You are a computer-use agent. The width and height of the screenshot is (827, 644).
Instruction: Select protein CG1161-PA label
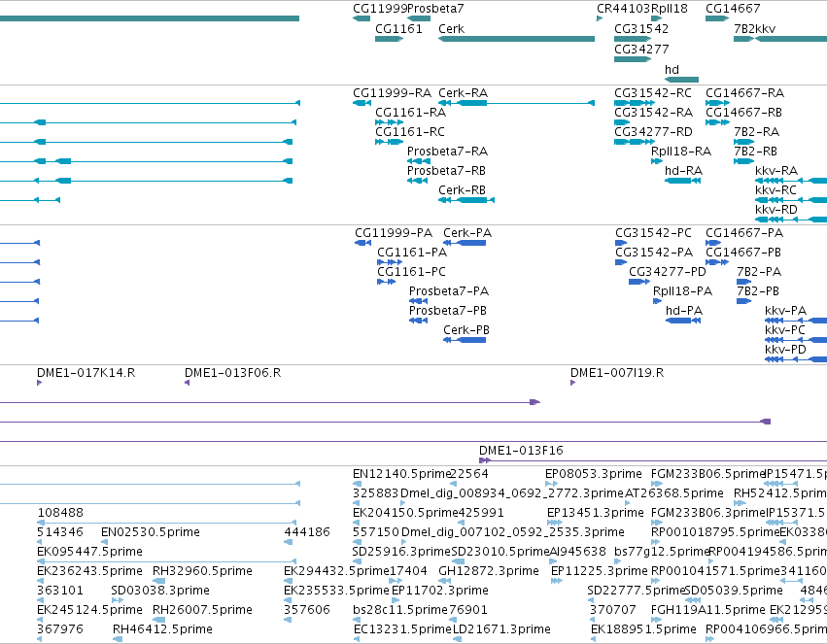[x=412, y=253]
